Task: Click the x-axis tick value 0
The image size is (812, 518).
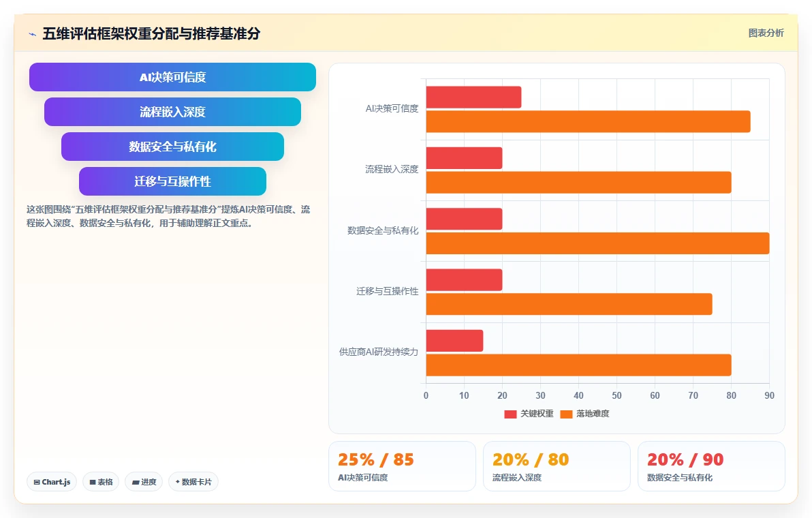Action: click(426, 396)
